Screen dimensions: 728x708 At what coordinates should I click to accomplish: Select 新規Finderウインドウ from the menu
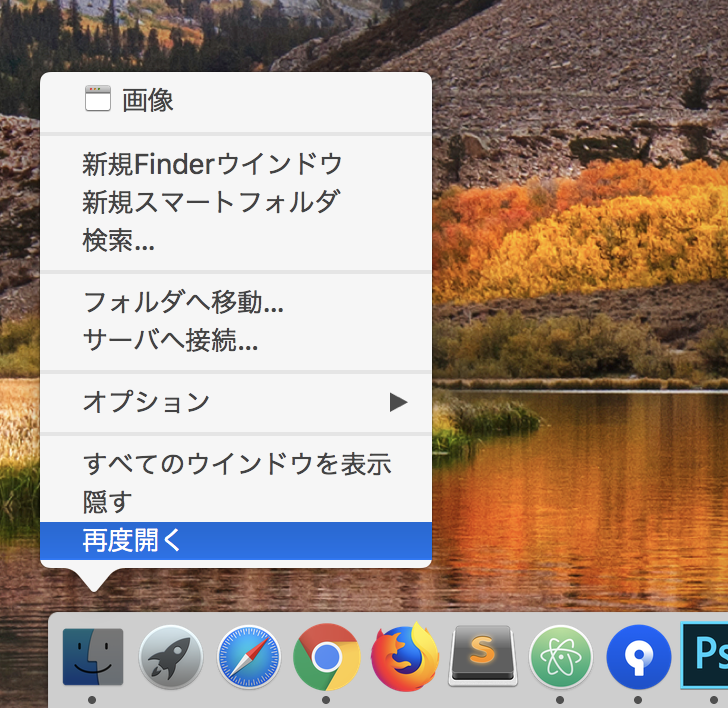point(212,163)
